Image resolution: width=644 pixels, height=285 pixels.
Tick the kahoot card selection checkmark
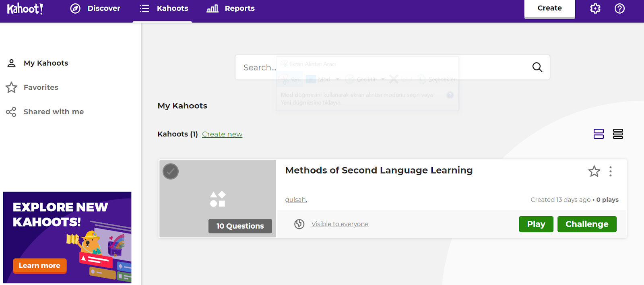point(171,171)
